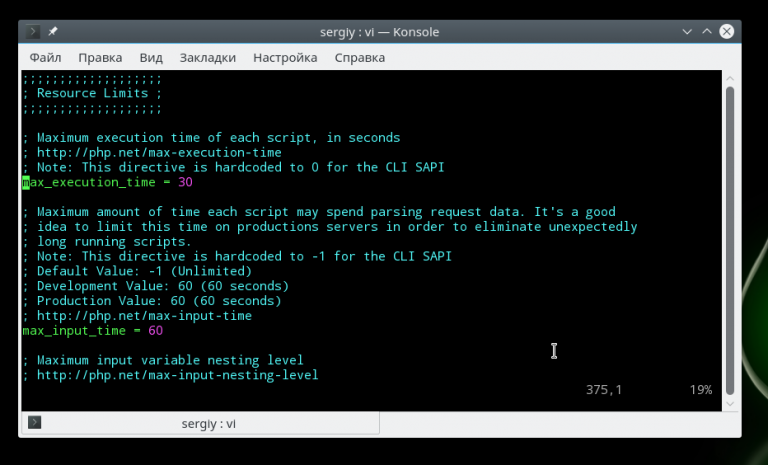This screenshot has width=768, height=465.
Task: Open the Закладки menu
Action: pyautogui.click(x=208, y=58)
